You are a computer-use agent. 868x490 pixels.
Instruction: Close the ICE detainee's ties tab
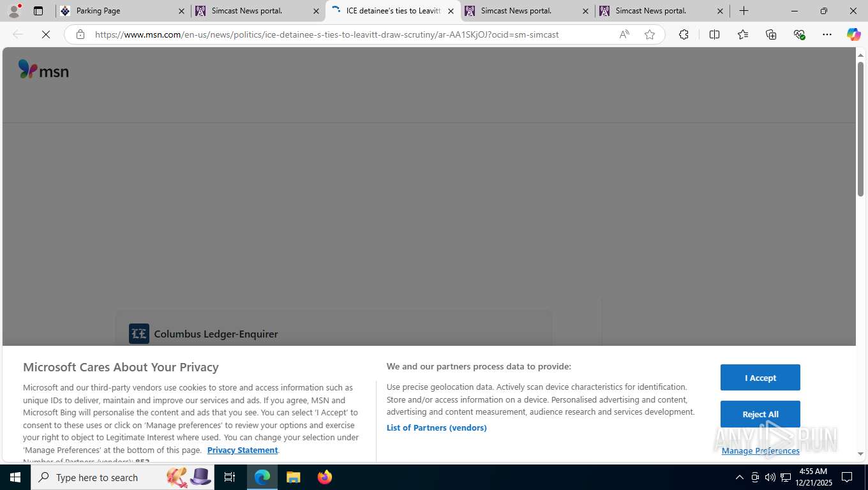click(451, 11)
